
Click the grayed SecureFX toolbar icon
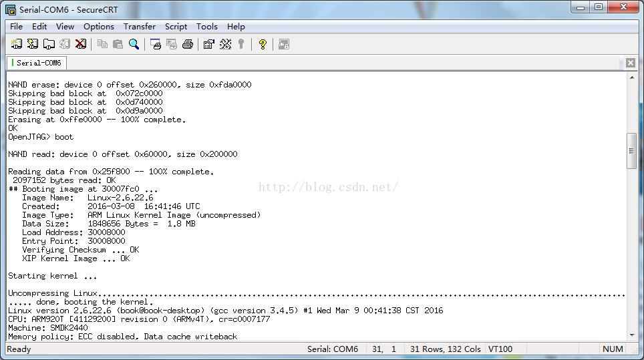point(284,44)
